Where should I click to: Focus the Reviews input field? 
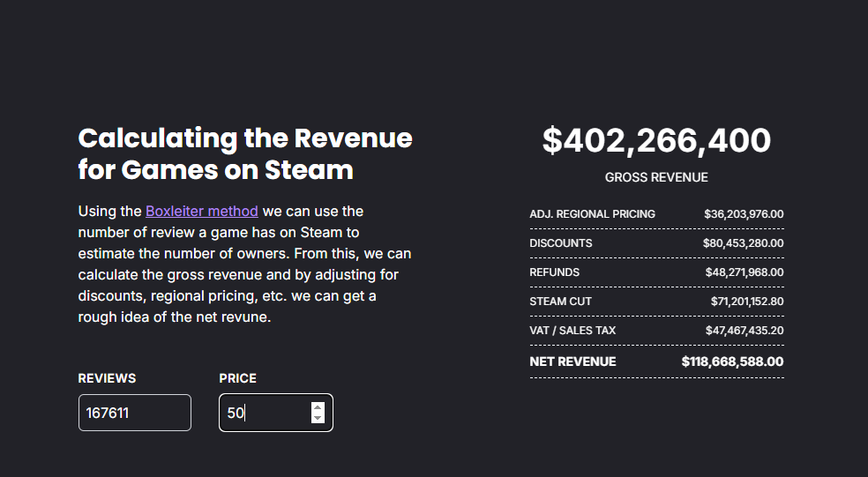point(134,413)
